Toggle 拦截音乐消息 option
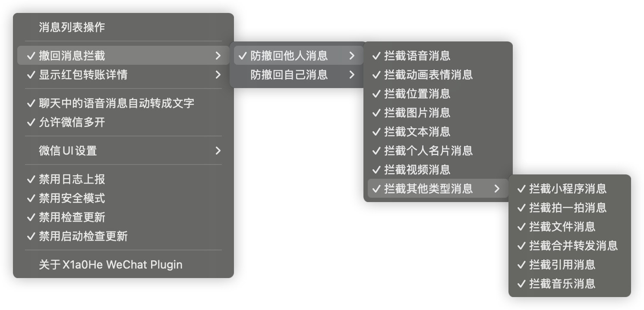This screenshot has height=310, width=644. click(x=562, y=284)
